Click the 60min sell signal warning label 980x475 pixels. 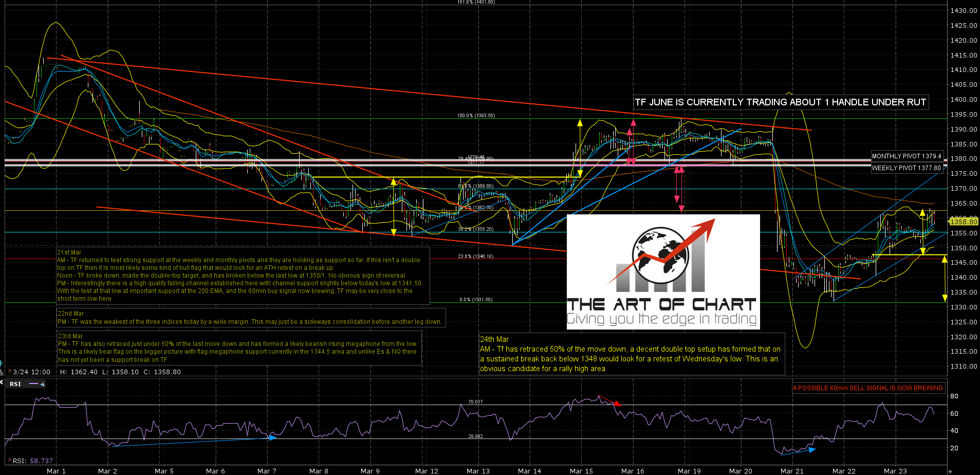click(868, 388)
